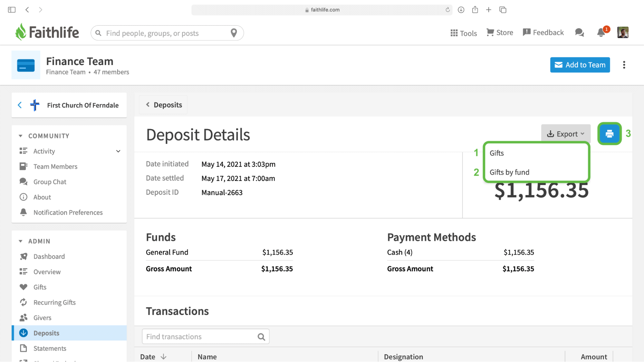Open the three-dot more options menu
This screenshot has height=362, width=644.
(x=624, y=65)
